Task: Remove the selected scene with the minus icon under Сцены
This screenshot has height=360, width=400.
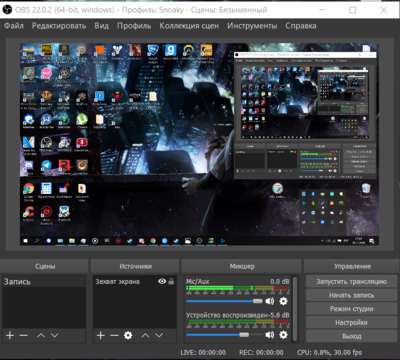Action: tap(24, 335)
